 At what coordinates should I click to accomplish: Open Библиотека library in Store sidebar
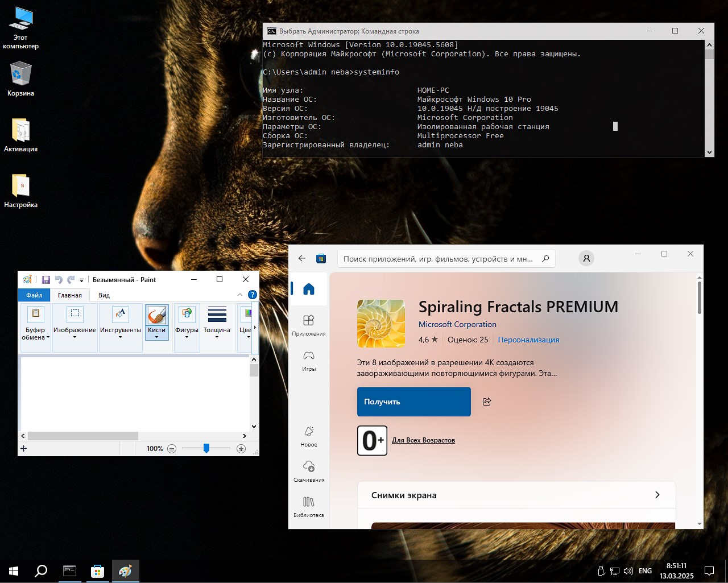pyautogui.click(x=309, y=507)
